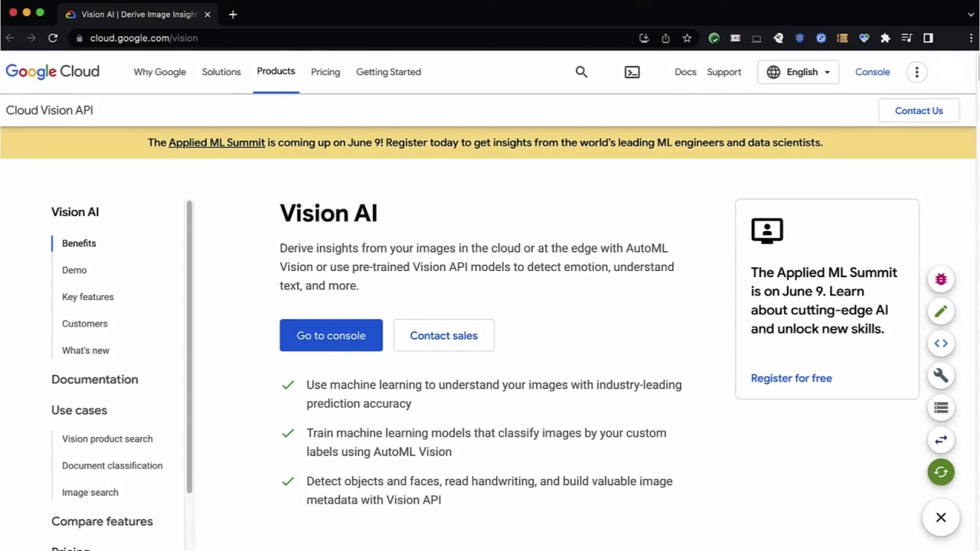The width and height of the screenshot is (980, 551).
Task: Click the code angle-brackets icon in sidebar
Action: pos(941,343)
